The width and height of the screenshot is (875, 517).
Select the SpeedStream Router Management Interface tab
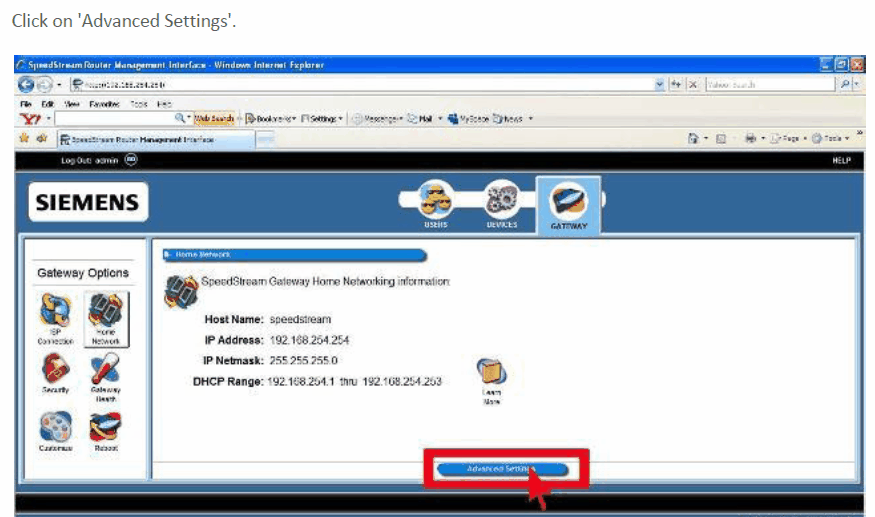pyautogui.click(x=156, y=140)
